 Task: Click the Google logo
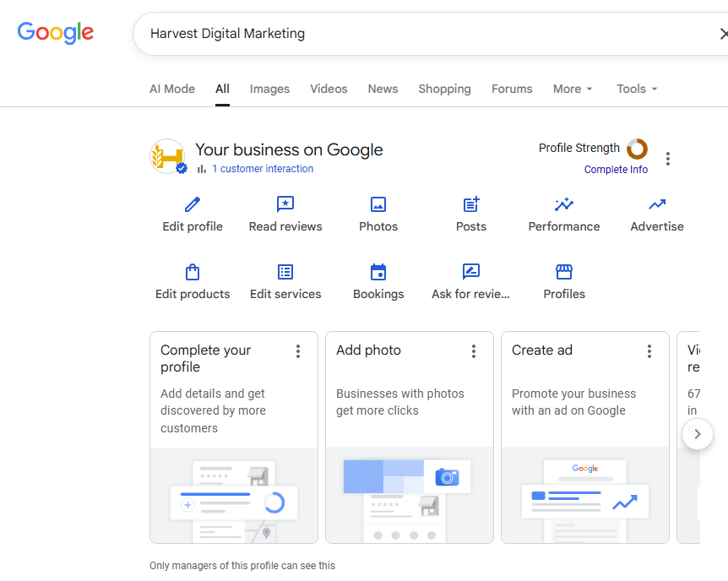click(55, 33)
